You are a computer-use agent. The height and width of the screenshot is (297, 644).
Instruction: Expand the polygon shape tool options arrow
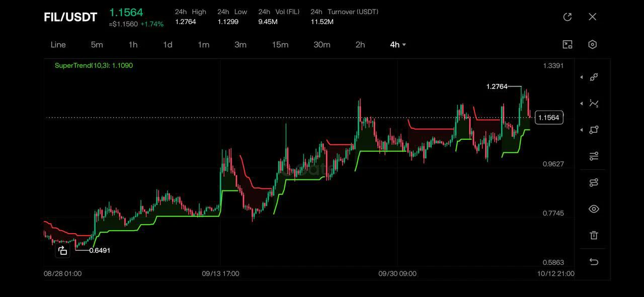[x=582, y=130]
